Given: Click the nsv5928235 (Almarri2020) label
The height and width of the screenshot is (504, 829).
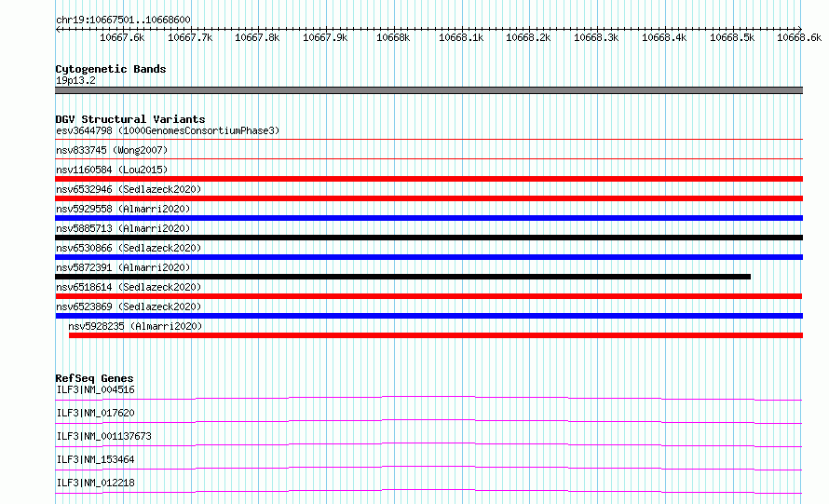Looking at the screenshot, I should pos(135,326).
